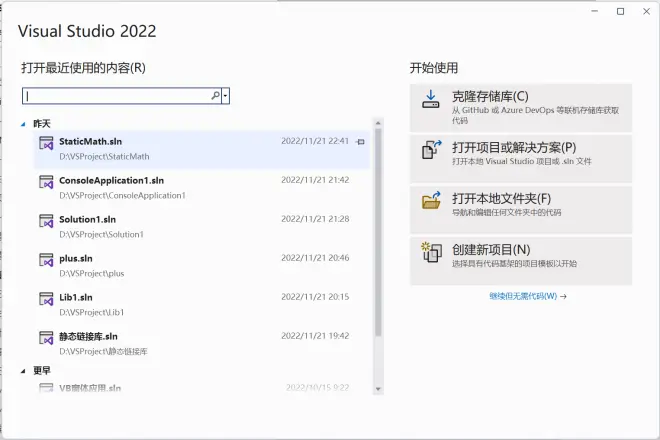Click the open local folder icon
Image resolution: width=660 pixels, height=440 pixels.
tap(431, 200)
